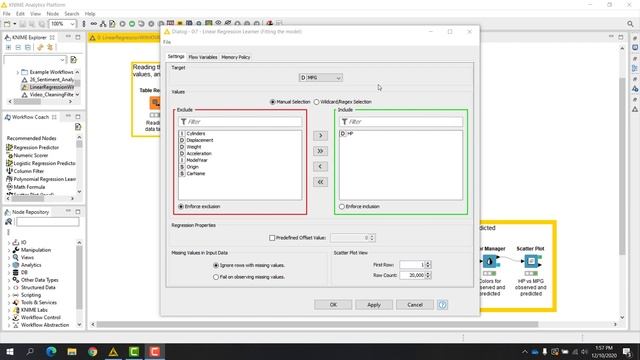
Task: Select Cylinders in the Exclude list
Action: point(196,133)
